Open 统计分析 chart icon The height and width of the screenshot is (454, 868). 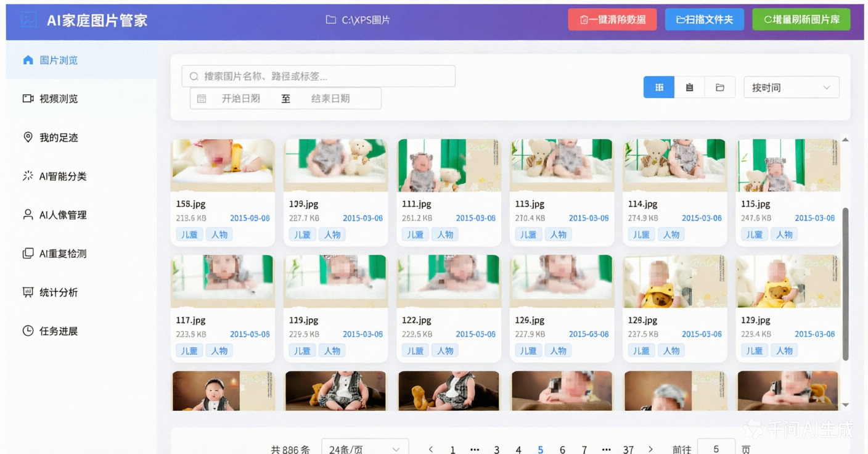[28, 292]
